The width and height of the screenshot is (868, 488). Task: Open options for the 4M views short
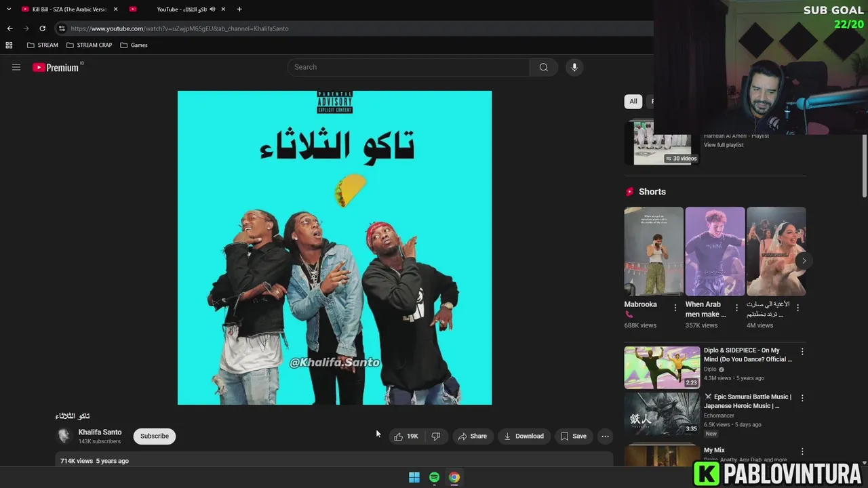[x=797, y=308]
